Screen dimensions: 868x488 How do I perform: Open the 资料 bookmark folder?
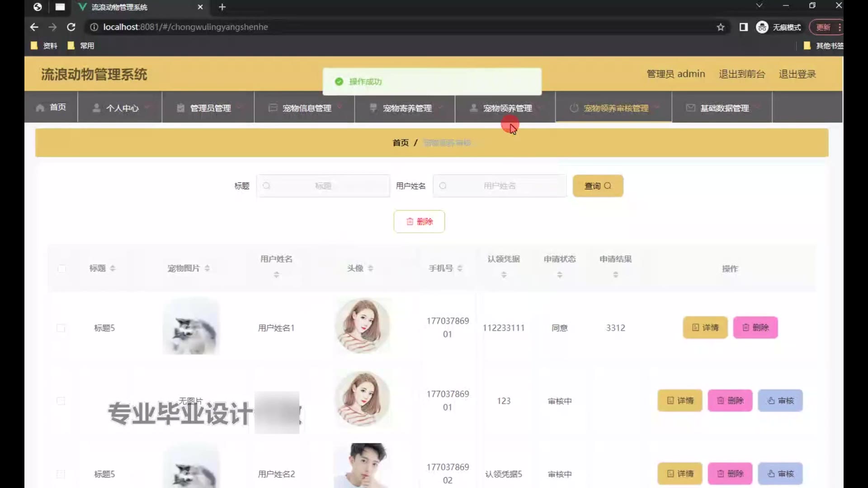pyautogui.click(x=44, y=46)
